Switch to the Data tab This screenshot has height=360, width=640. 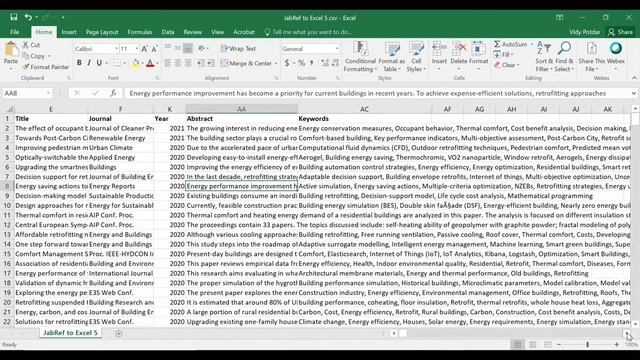168,32
